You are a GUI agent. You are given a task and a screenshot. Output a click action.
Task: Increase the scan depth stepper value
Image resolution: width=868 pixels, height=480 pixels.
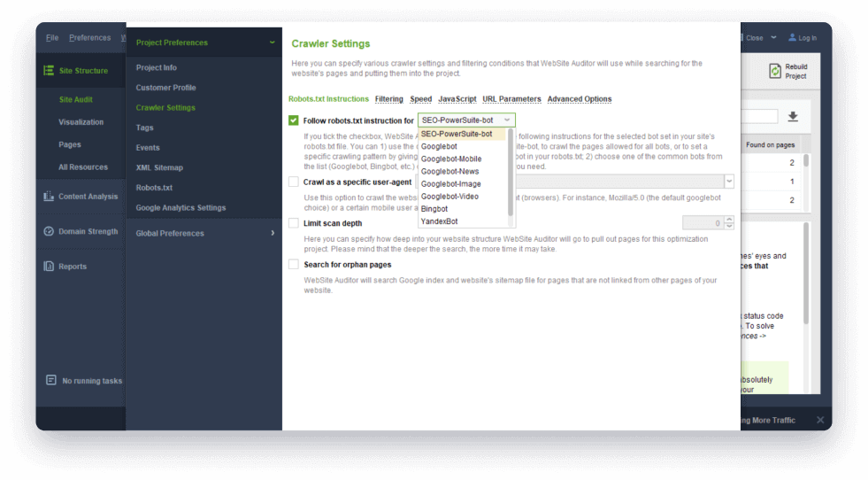(729, 220)
